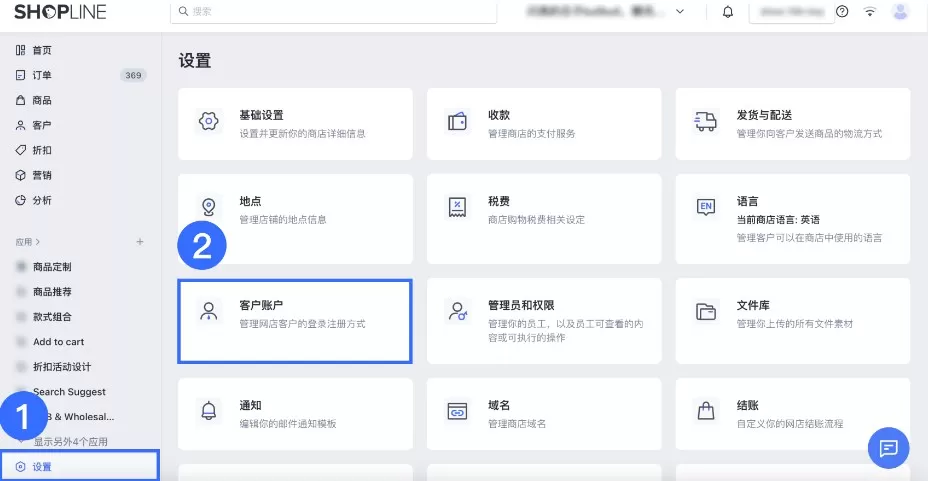Image resolution: width=928 pixels, height=481 pixels.
Task: Open the 语言 settings title
Action: point(747,201)
